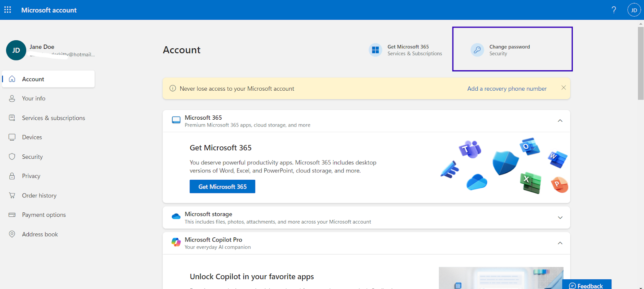Open the Windows logo icon for Microsoft 365
644x289 pixels.
click(376, 50)
